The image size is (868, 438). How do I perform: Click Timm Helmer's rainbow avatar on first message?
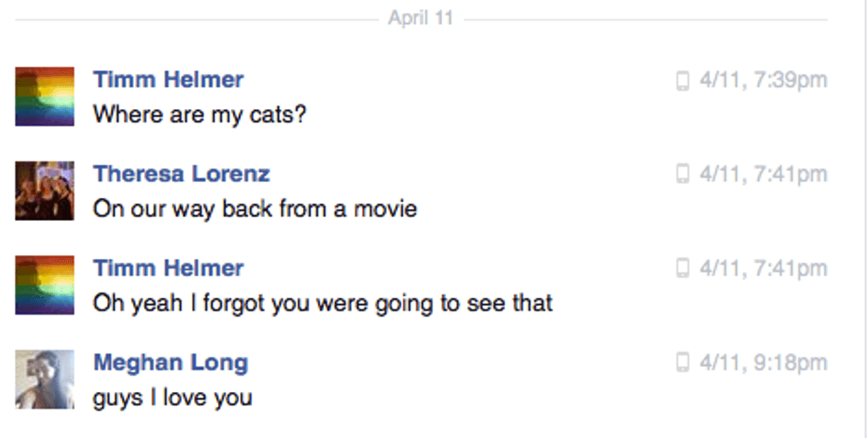point(44,97)
